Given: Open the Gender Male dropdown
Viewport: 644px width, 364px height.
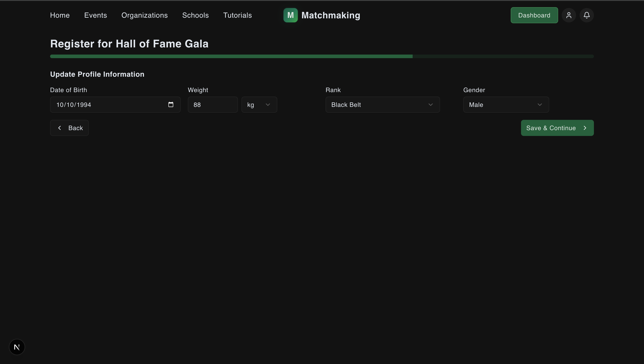Looking at the screenshot, I should [506, 105].
